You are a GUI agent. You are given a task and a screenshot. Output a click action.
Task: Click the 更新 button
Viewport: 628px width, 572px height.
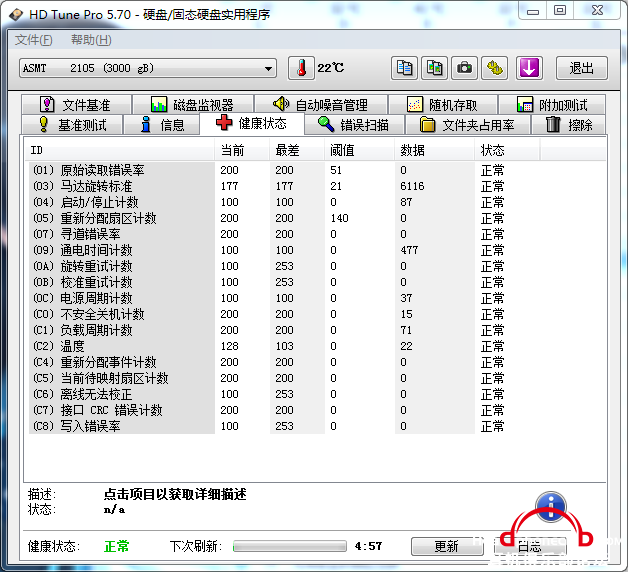pos(447,546)
